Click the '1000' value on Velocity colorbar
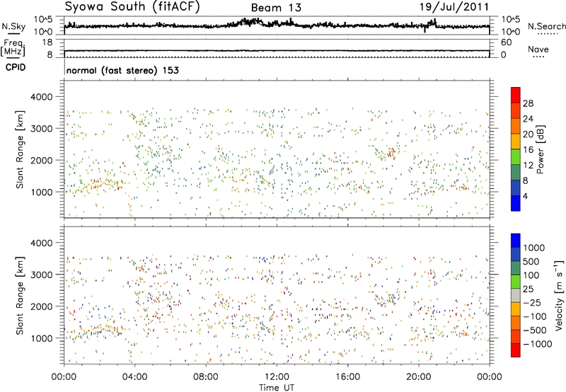The image size is (566, 392). 534,248
